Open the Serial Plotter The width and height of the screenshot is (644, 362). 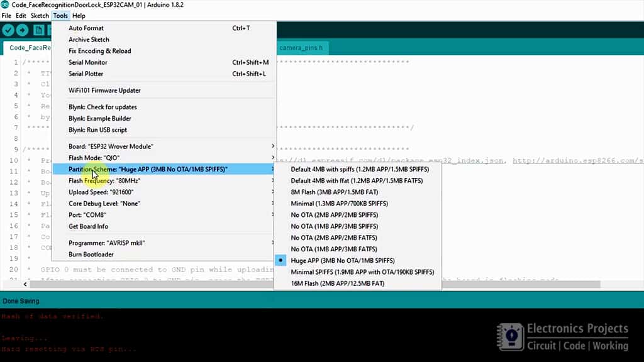pyautogui.click(x=164, y=74)
